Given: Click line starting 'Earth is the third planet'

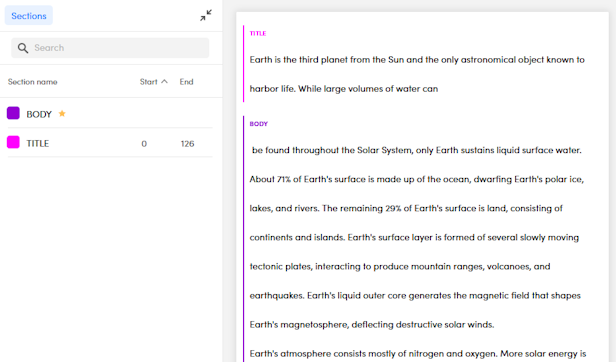Looking at the screenshot, I should (417, 60).
